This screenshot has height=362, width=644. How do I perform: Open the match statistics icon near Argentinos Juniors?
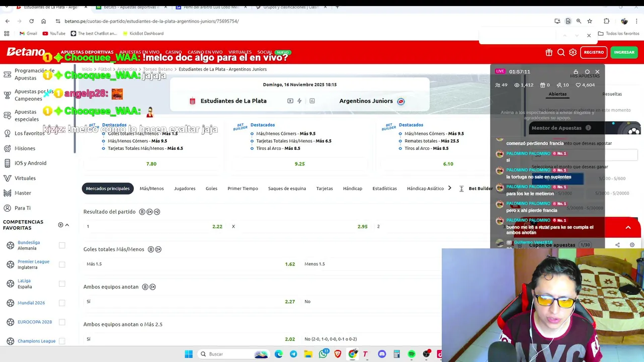[312, 101]
